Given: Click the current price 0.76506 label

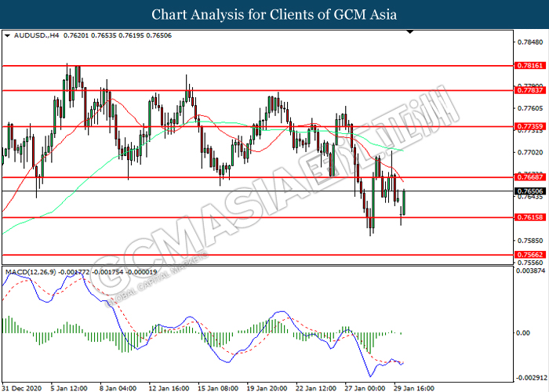Looking at the screenshot, I should [x=529, y=191].
